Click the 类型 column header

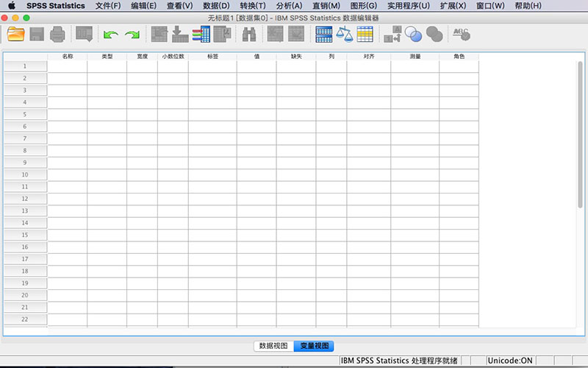pyautogui.click(x=107, y=57)
